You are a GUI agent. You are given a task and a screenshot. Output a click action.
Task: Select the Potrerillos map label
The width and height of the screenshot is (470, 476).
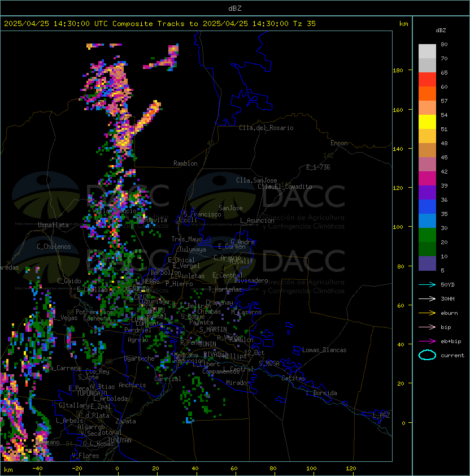coord(94,312)
